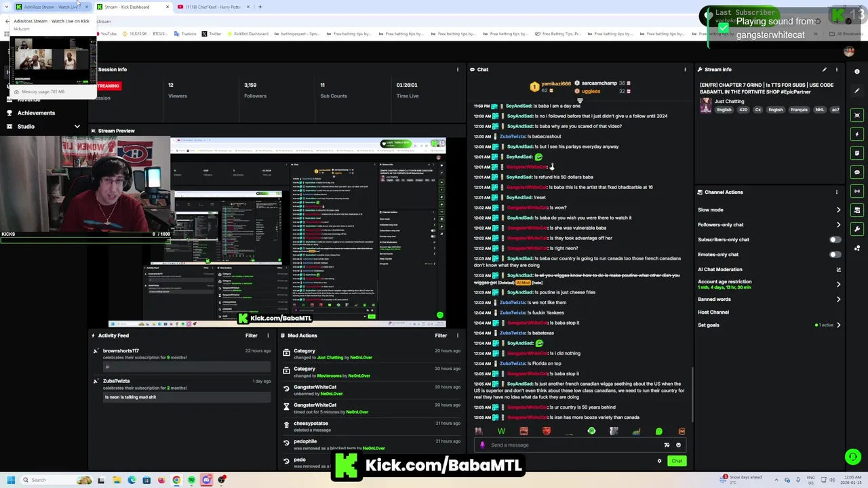Click the 3,159 Followers stat
The height and width of the screenshot is (488, 868).
tap(255, 90)
